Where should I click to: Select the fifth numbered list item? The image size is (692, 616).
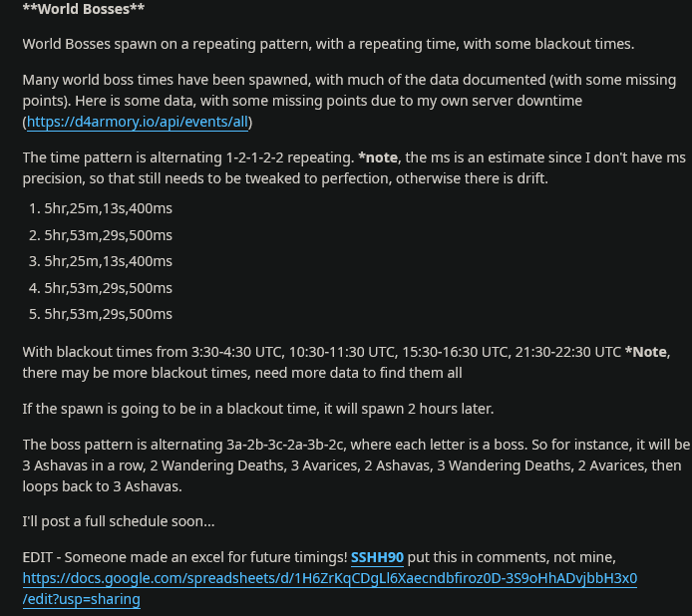[108, 313]
